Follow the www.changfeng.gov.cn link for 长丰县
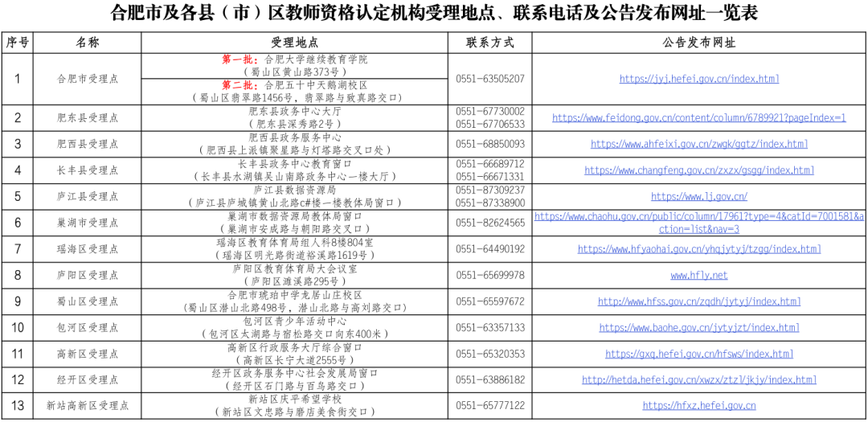The width and height of the screenshot is (868, 422). (699, 170)
